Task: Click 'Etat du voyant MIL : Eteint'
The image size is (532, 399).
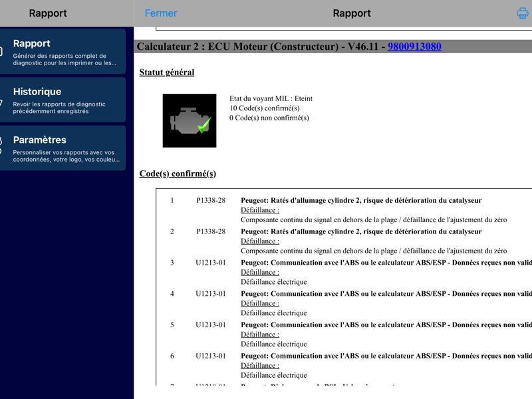Action: click(271, 98)
